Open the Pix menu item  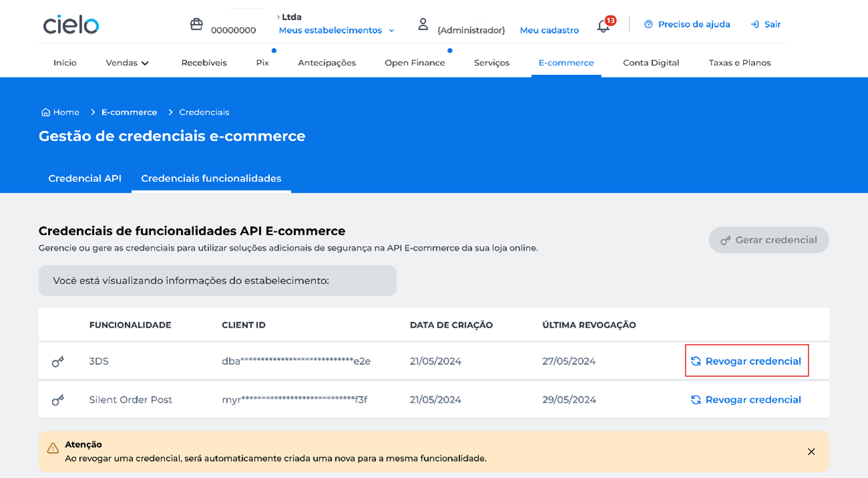coord(263,63)
